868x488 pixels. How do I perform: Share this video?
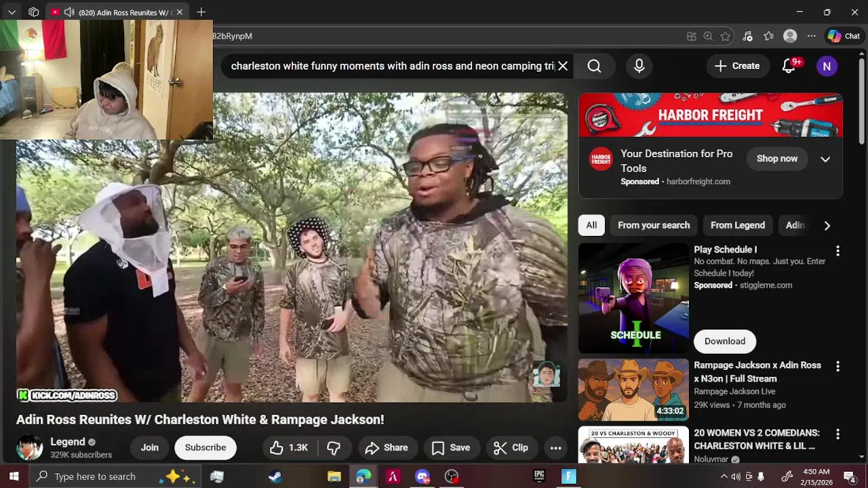coord(386,447)
